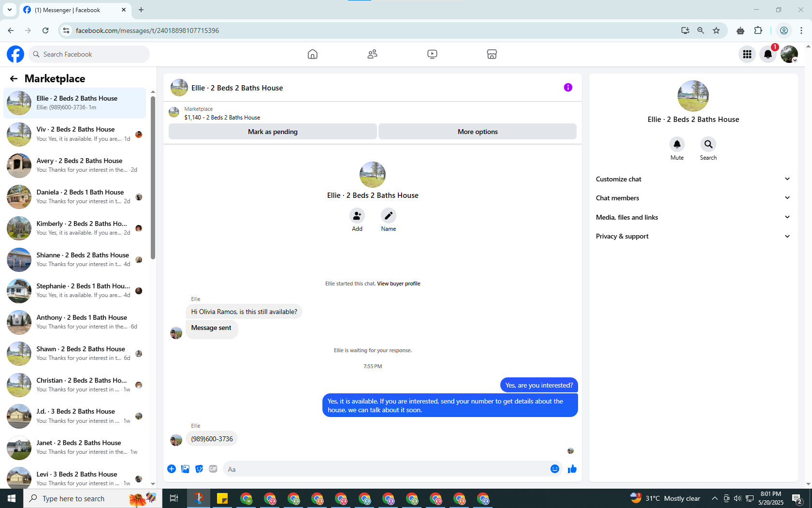The width and height of the screenshot is (812, 508).
Task: Click the Search Facebook field
Action: coord(89,54)
